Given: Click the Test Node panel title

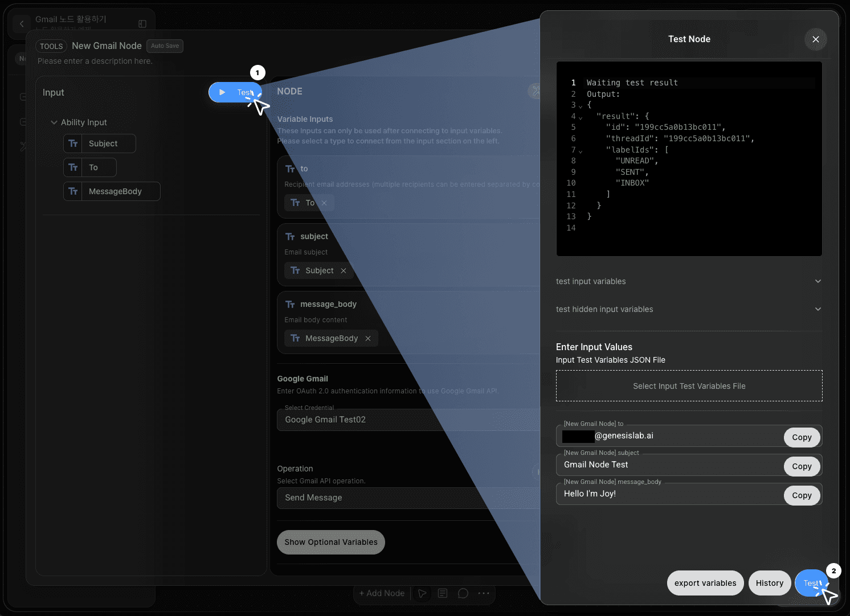Looking at the screenshot, I should 689,39.
